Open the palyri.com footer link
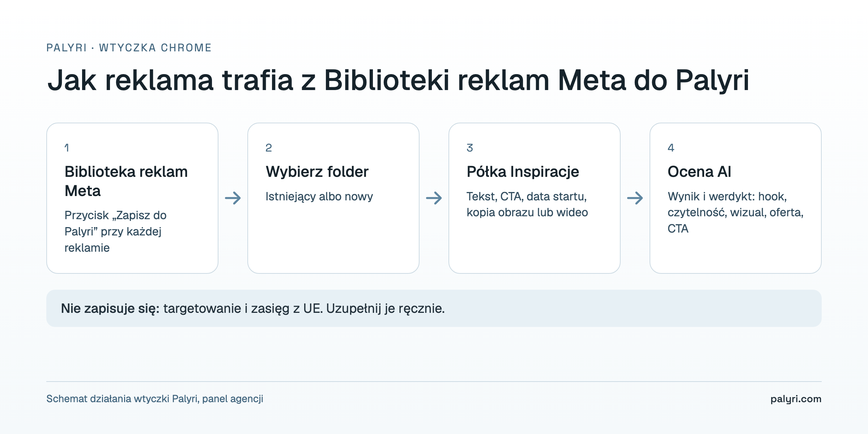 pos(796,399)
